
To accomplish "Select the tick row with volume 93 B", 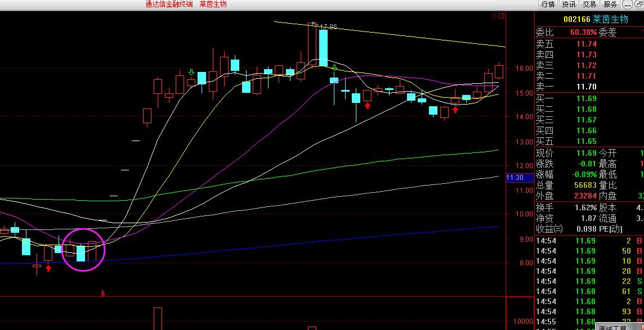I will tap(589, 311).
